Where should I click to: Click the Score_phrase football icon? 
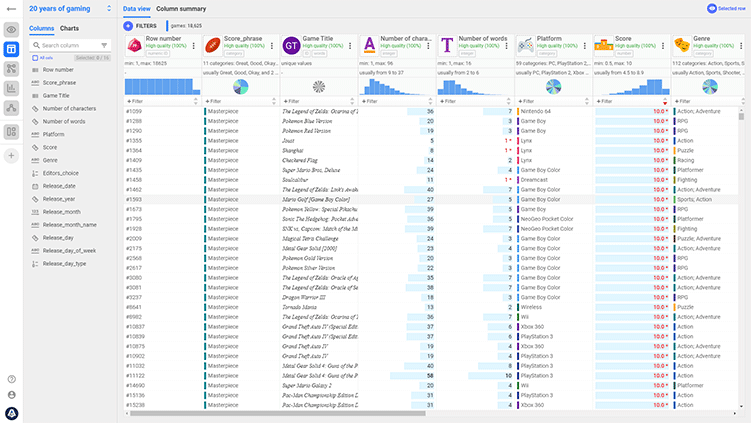[x=212, y=46]
